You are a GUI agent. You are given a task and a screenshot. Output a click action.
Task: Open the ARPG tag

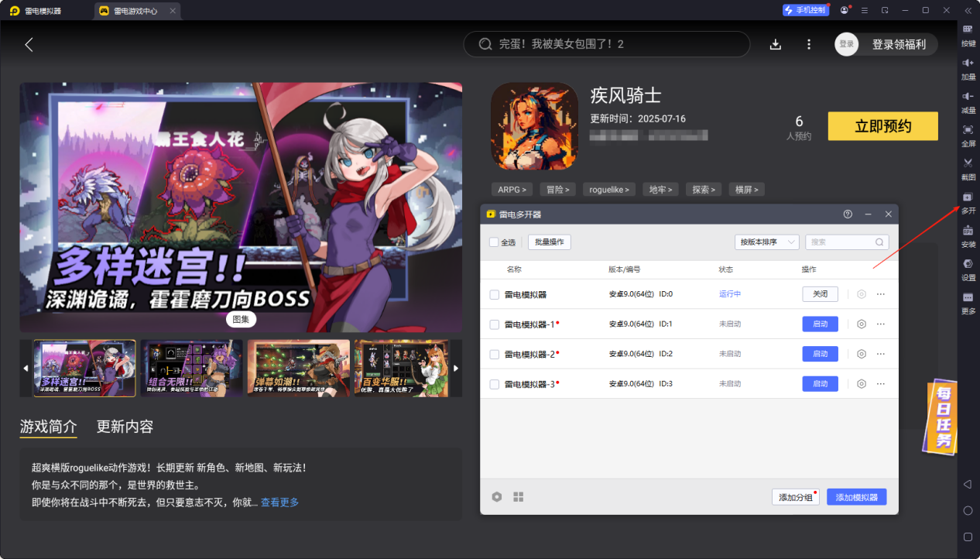[512, 189]
